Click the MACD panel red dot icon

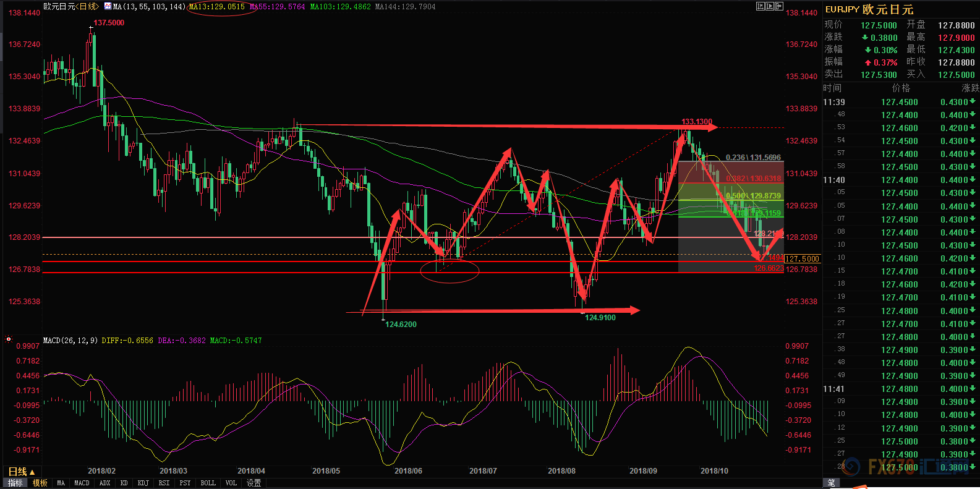click(9, 339)
